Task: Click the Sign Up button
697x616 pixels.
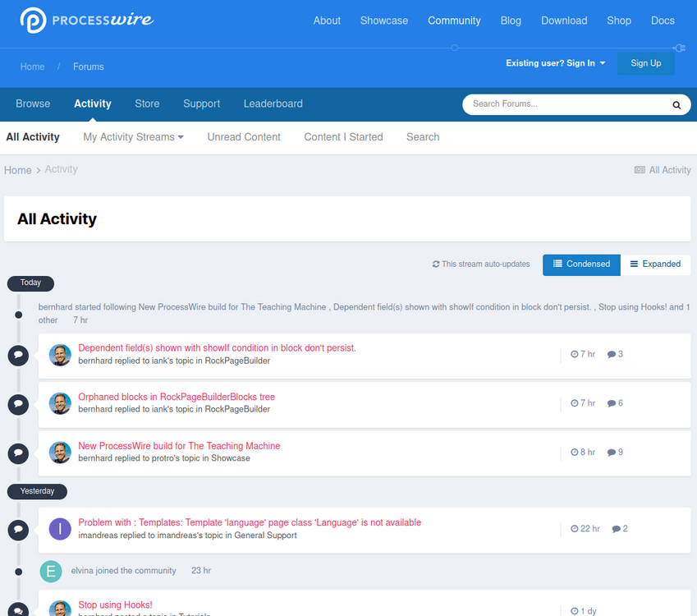Action: [x=645, y=62]
